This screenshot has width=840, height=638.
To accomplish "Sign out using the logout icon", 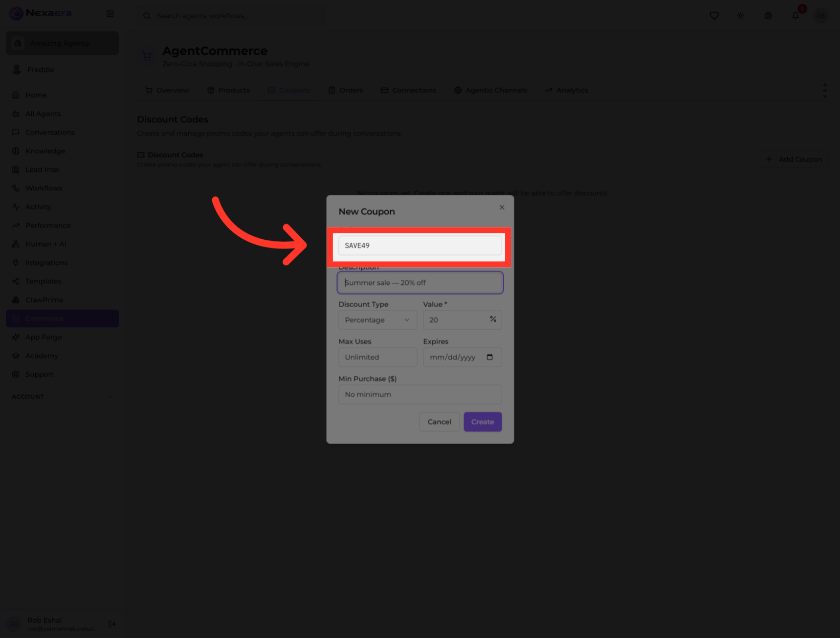I will pyautogui.click(x=112, y=624).
